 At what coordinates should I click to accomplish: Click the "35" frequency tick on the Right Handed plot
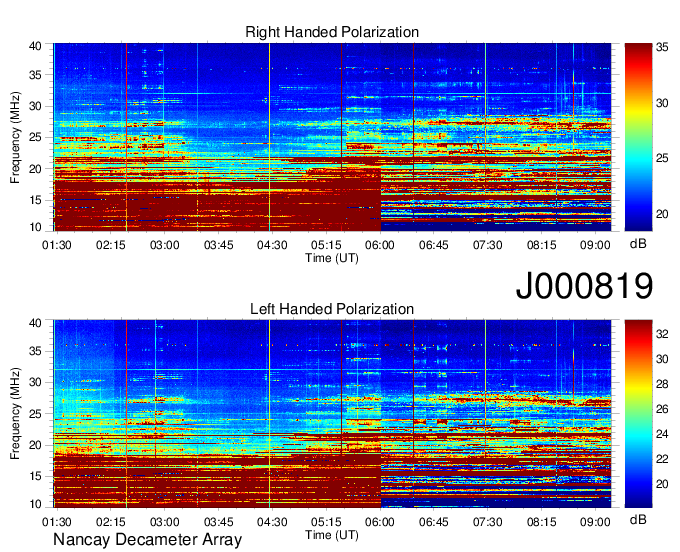[x=36, y=75]
